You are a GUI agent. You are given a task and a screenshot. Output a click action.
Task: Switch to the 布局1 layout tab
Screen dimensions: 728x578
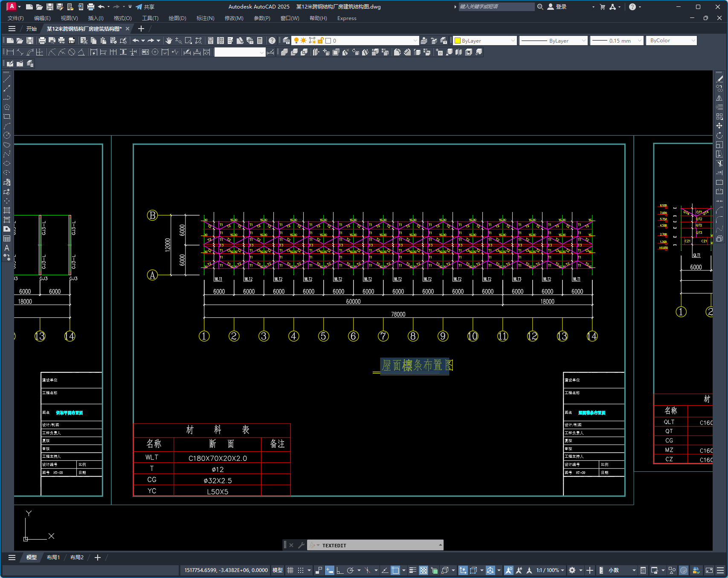pos(53,558)
